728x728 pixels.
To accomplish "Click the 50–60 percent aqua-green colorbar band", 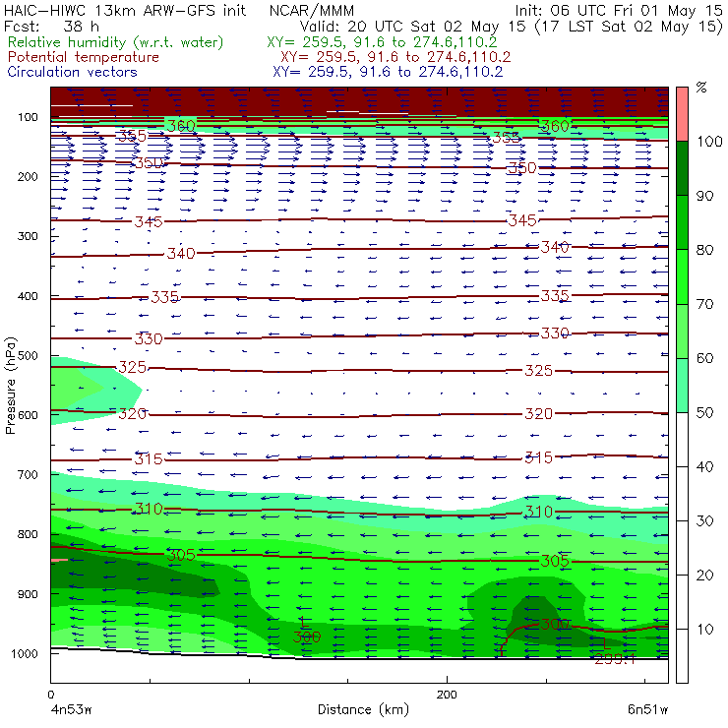I will click(x=682, y=385).
